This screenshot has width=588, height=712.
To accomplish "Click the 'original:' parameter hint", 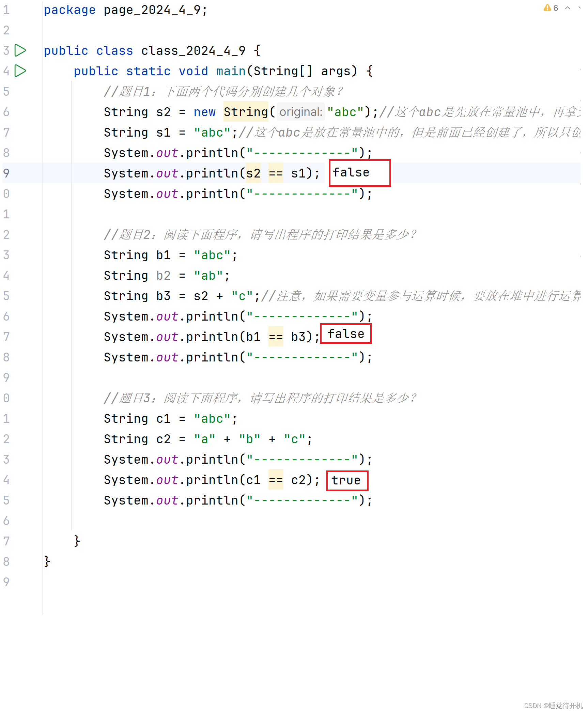I will (301, 112).
